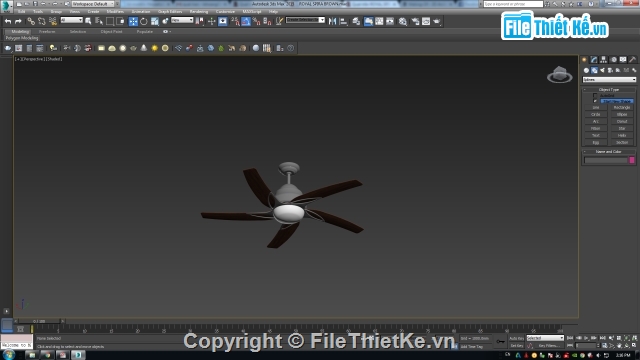Open the Named Selection Sets dropdown
The height and width of the screenshot is (360, 640).
coord(305,20)
